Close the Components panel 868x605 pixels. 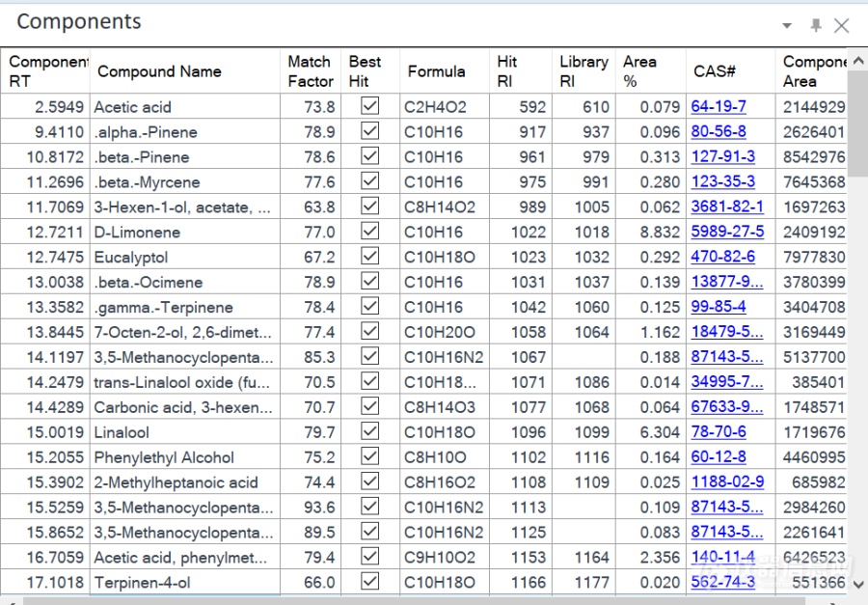point(841,25)
